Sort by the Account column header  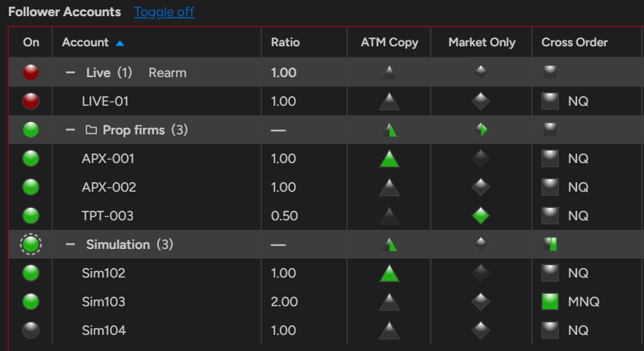click(156, 43)
